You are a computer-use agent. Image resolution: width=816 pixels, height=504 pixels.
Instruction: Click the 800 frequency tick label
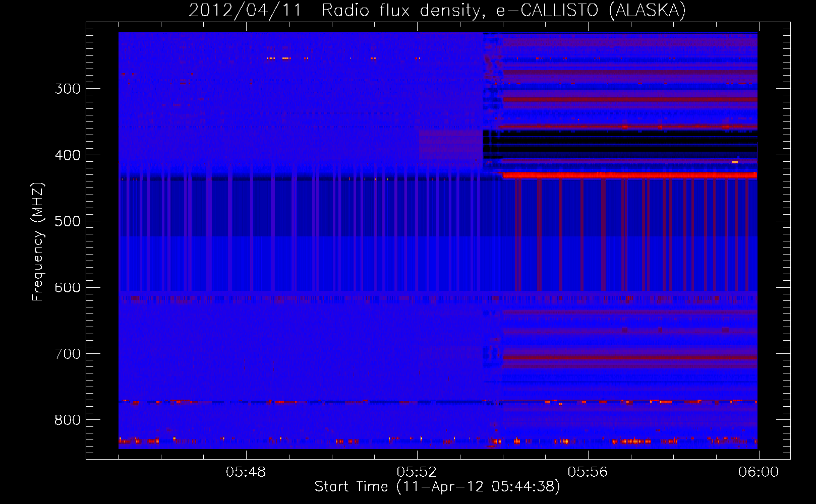(x=68, y=420)
